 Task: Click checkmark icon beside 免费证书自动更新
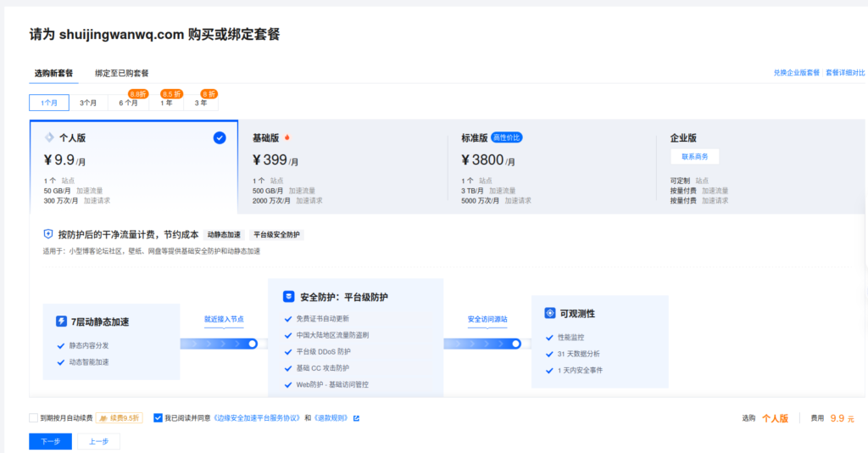tap(288, 319)
